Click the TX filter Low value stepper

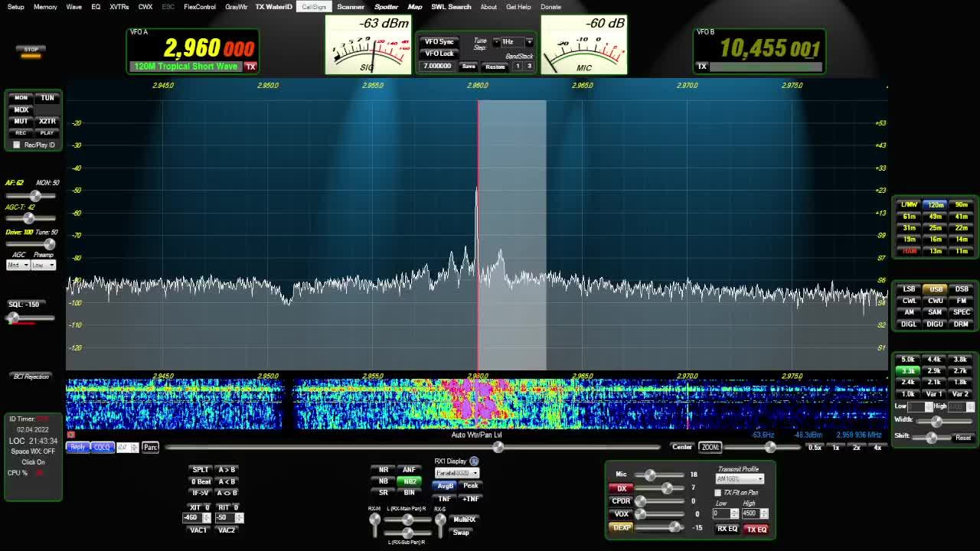(x=734, y=514)
